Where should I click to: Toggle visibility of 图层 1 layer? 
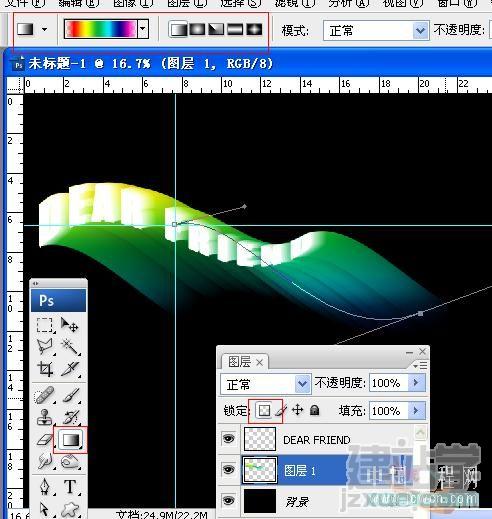click(x=229, y=470)
